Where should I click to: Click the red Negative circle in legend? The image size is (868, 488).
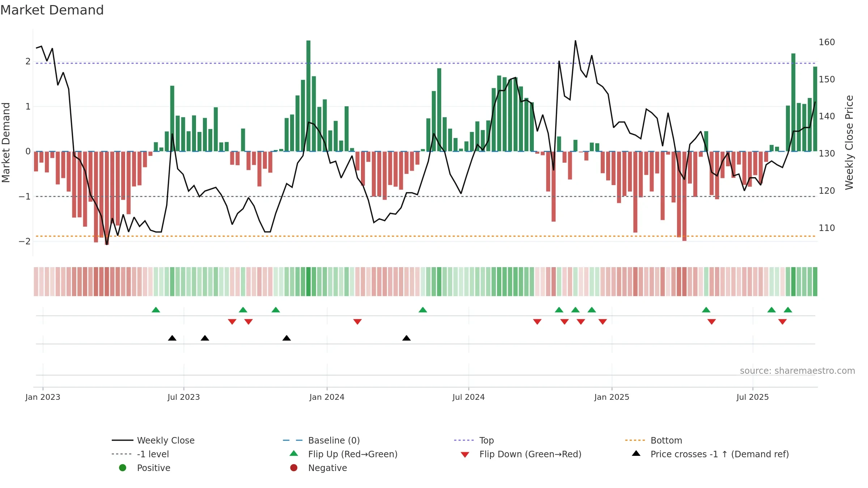(294, 468)
